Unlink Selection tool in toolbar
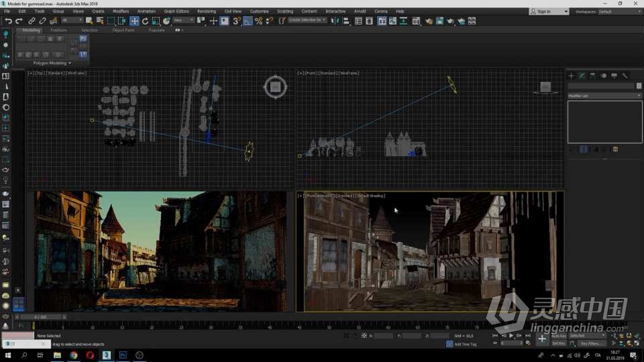 [x=42, y=21]
